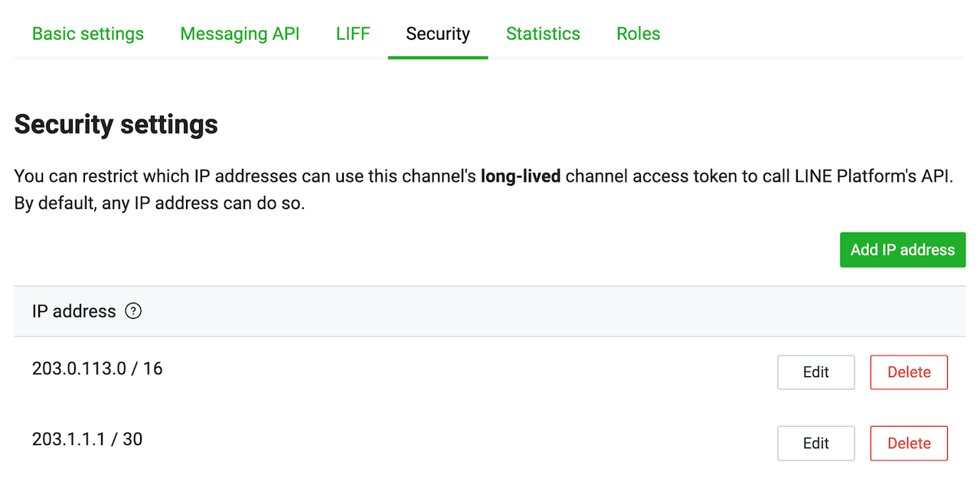
Task: Select the Security tab
Action: pos(438,34)
